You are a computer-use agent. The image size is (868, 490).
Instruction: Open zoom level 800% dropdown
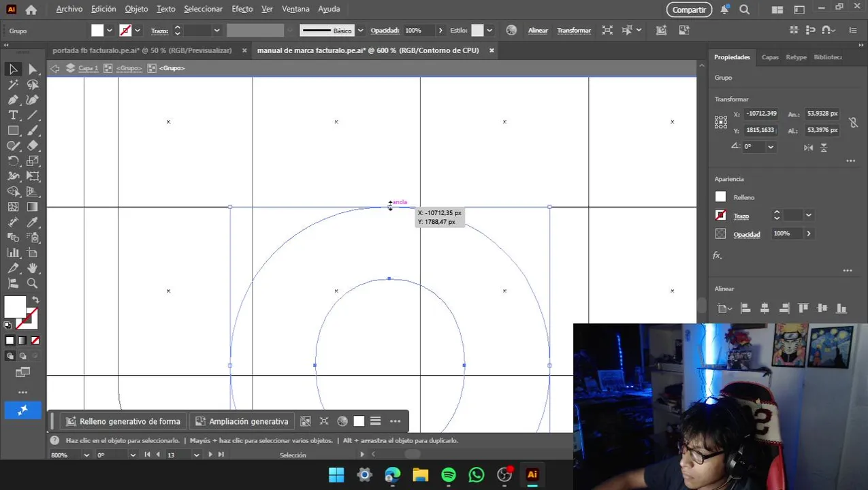click(x=86, y=455)
